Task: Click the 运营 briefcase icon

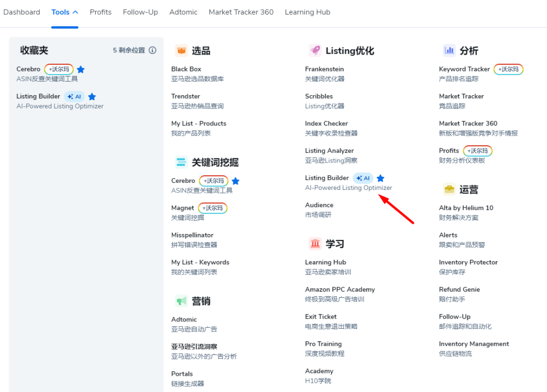Action: point(449,189)
